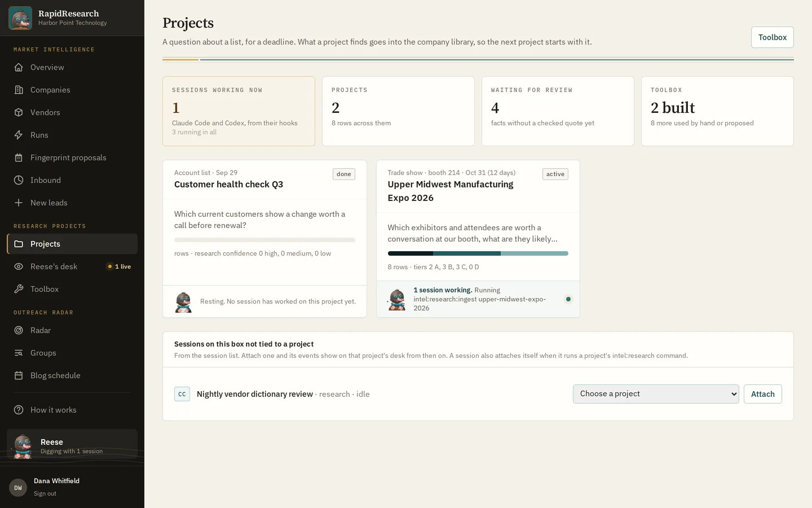Viewport: 812px width, 508px height.
Task: Click the Attach button
Action: [762, 394]
